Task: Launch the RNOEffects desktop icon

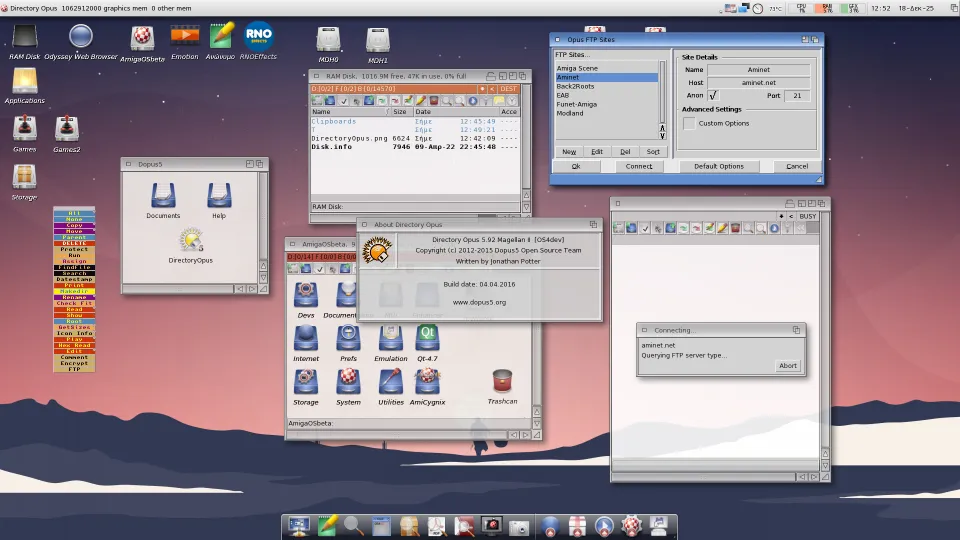Action: [x=259, y=37]
